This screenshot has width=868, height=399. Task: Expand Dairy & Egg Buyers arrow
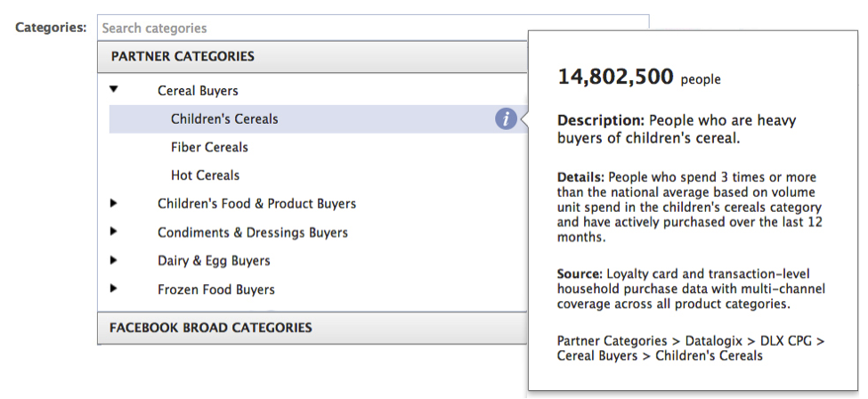click(x=113, y=259)
